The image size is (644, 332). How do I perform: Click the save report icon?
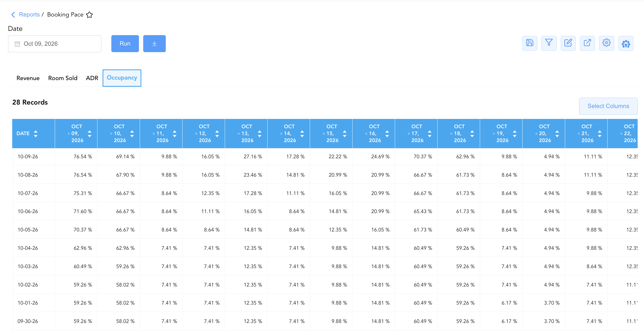(529, 43)
